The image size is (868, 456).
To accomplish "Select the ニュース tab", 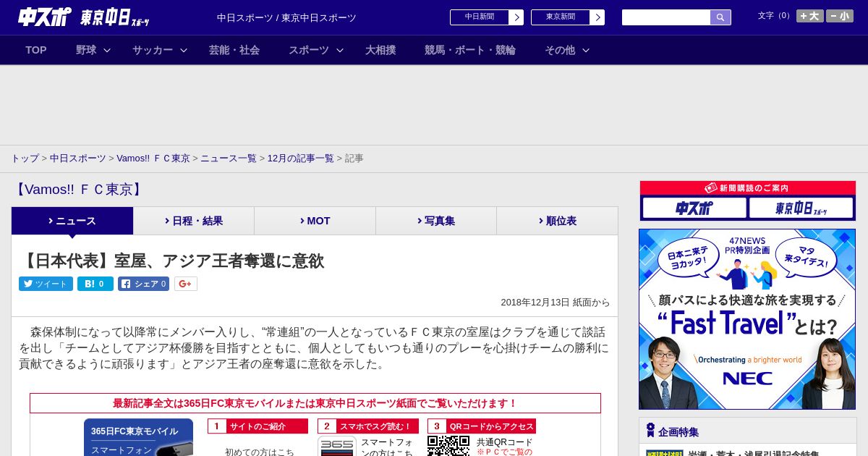I will 72,221.
